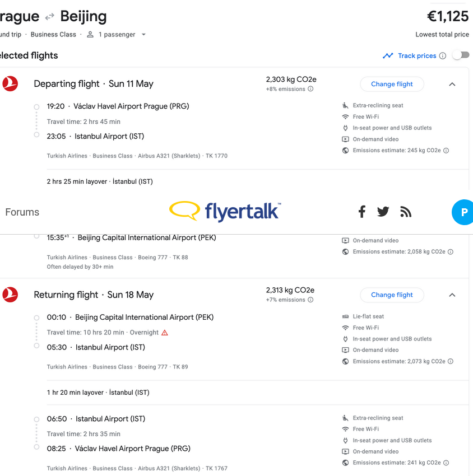This screenshot has width=473, height=476.
Task: Click the Track prices link text
Action: tap(416, 56)
